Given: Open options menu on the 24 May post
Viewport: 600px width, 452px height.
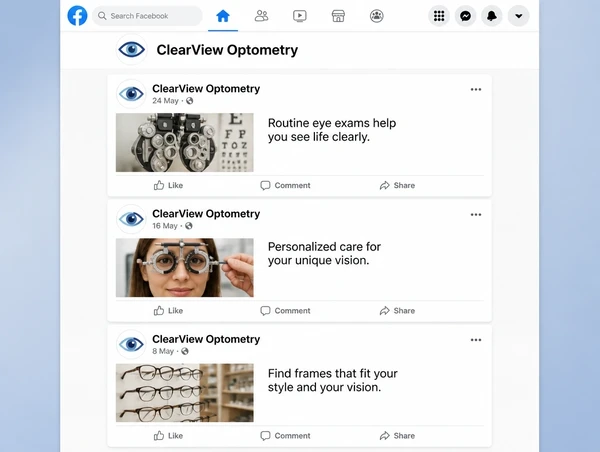Looking at the screenshot, I should point(476,89).
